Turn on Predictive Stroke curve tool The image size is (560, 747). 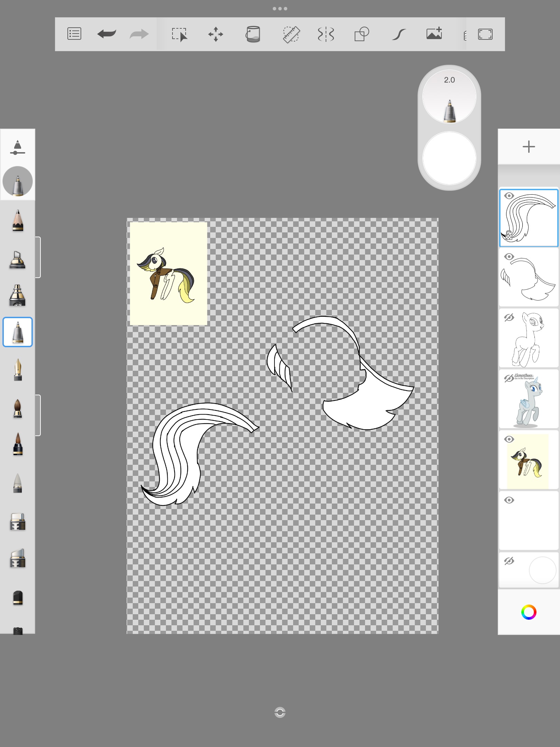399,34
